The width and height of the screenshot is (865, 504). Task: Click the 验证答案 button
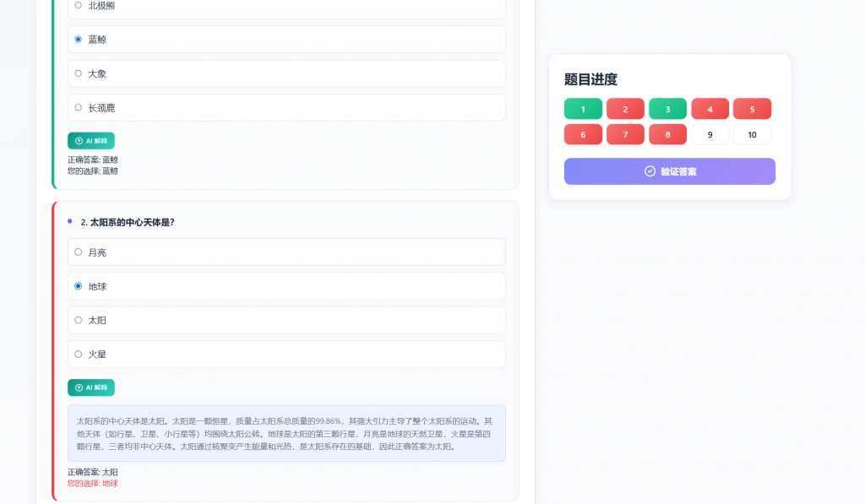[x=670, y=171]
